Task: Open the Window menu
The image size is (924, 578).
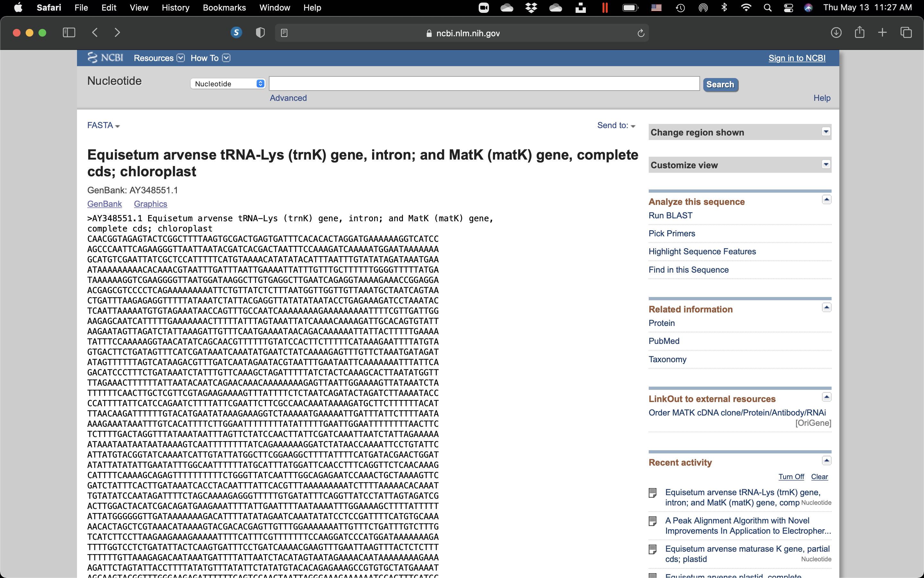Action: [275, 8]
